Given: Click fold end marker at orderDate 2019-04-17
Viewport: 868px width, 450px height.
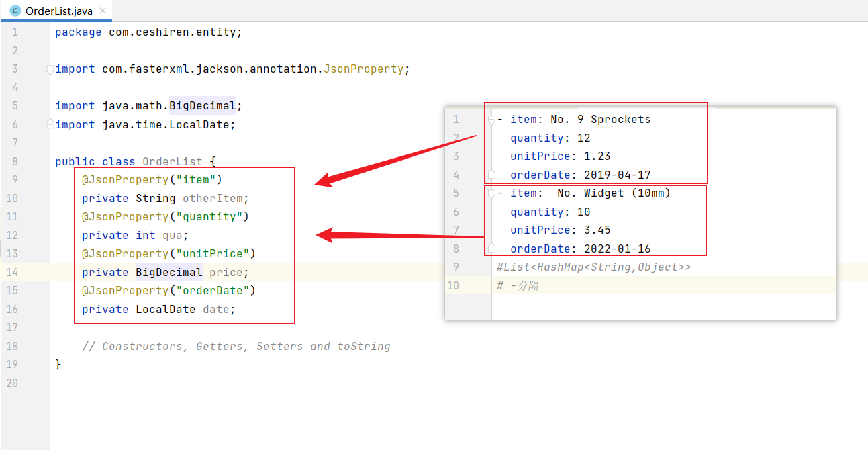Looking at the screenshot, I should click(491, 175).
